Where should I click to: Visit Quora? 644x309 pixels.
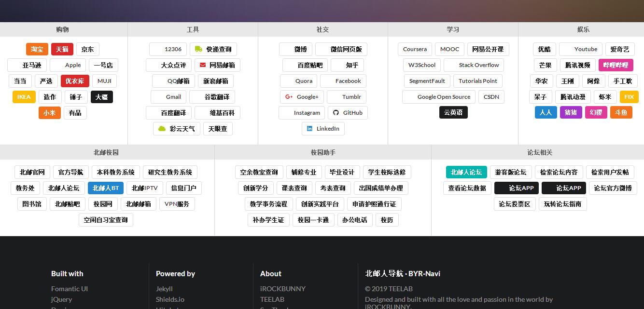299,81
